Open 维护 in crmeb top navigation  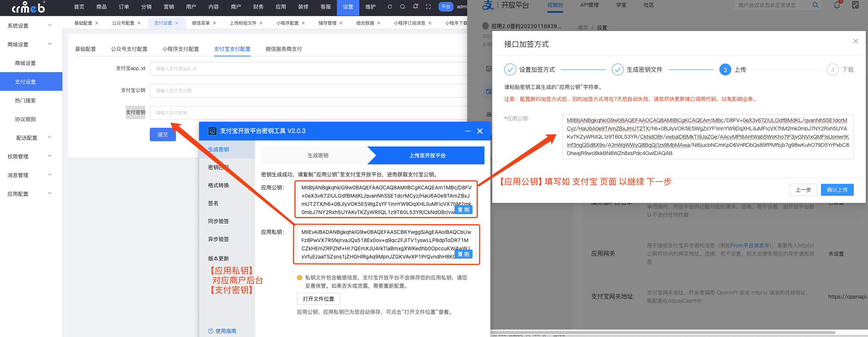pos(371,7)
